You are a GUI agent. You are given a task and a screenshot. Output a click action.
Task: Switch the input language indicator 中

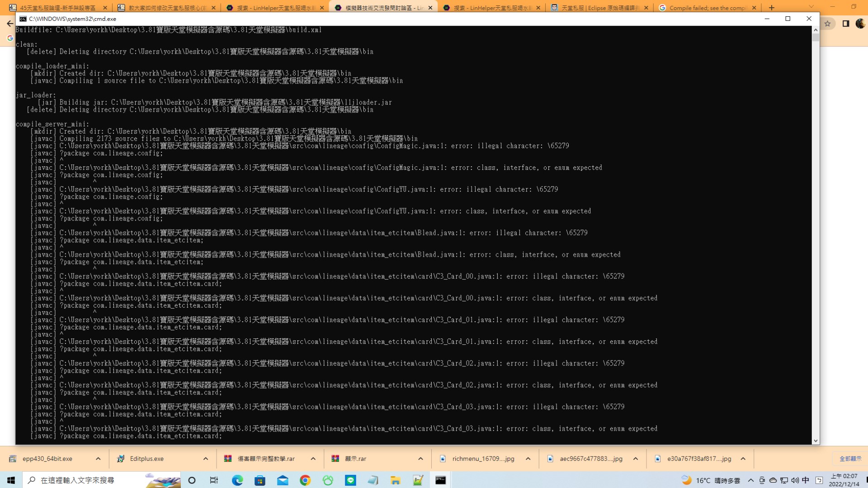[x=806, y=480]
